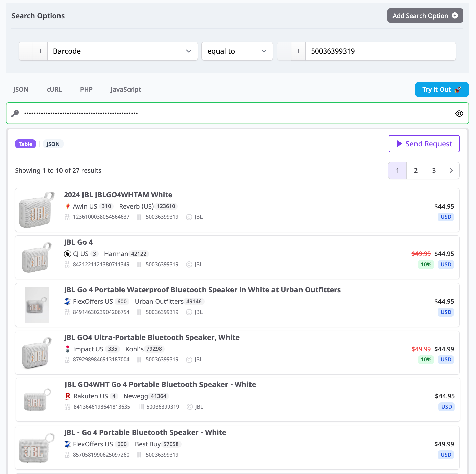Click the API key password field
The image size is (476, 474).
coord(237,113)
